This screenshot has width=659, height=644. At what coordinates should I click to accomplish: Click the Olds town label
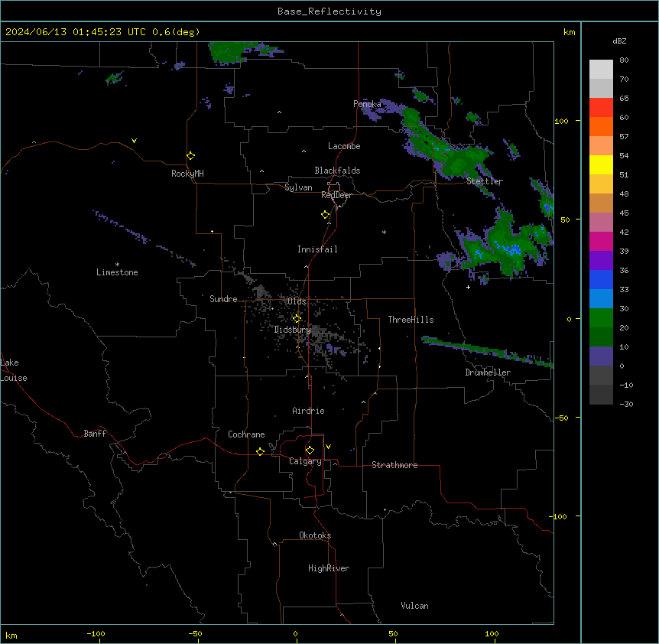tap(297, 301)
